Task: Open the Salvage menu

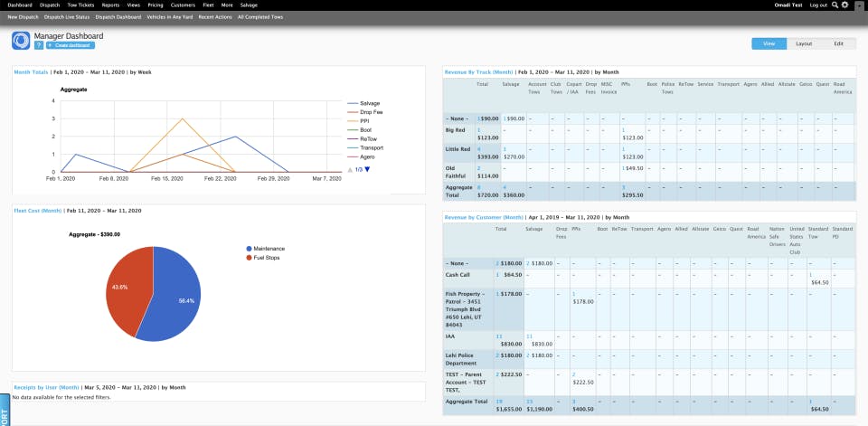Action: (x=250, y=5)
